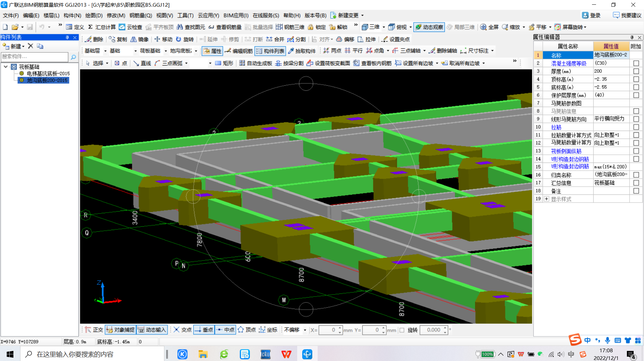Tick 附加 checkbox for 厚度(mm)

(x=636, y=71)
